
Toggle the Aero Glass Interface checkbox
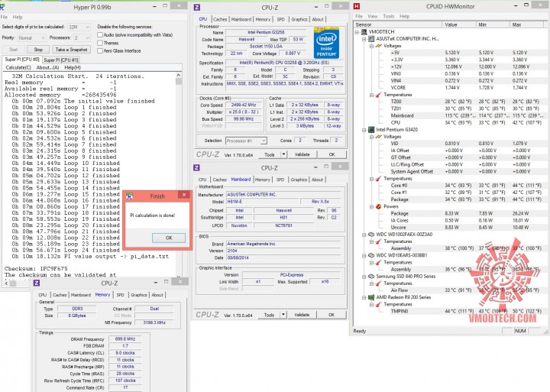tap(100, 51)
